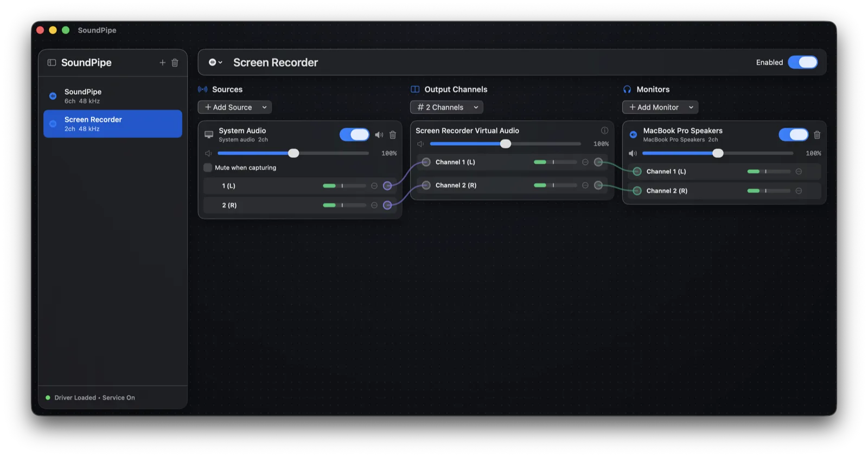The height and width of the screenshot is (457, 868).
Task: Disable the System Audio source switch
Action: (x=354, y=134)
